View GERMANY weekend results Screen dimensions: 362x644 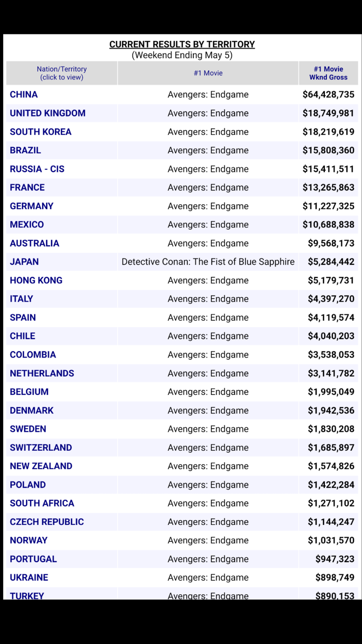[32, 206]
